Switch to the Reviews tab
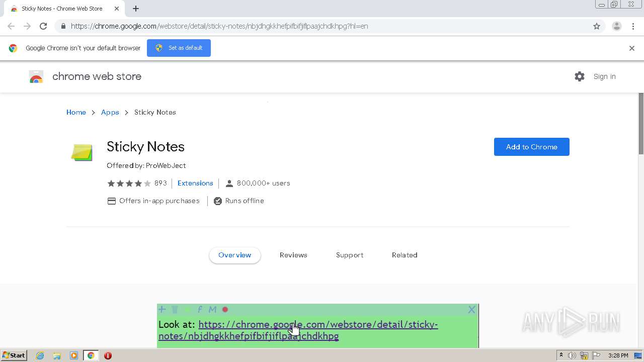Viewport: 644px width, 362px height. coord(293,255)
